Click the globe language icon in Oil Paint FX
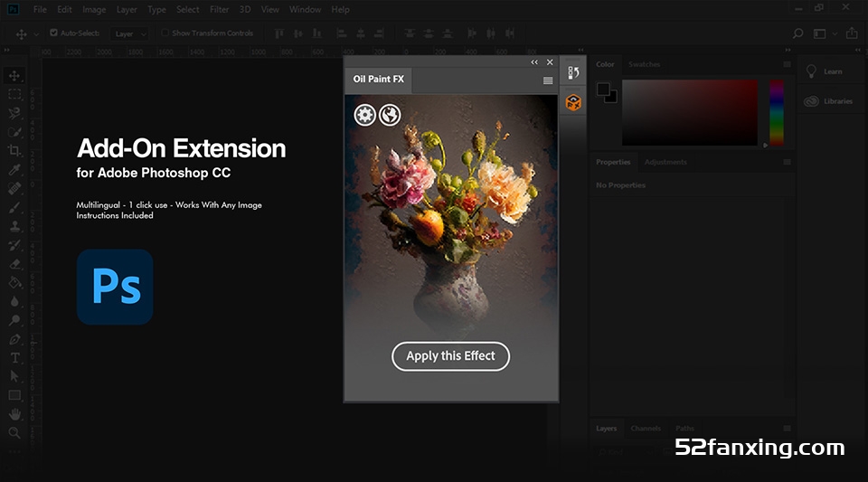Viewport: 868px width, 482px height. [x=390, y=115]
